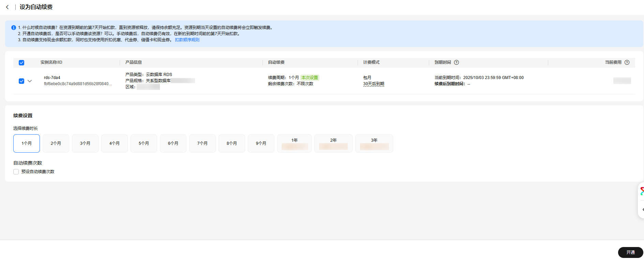Click the 开通 button

tap(630, 252)
